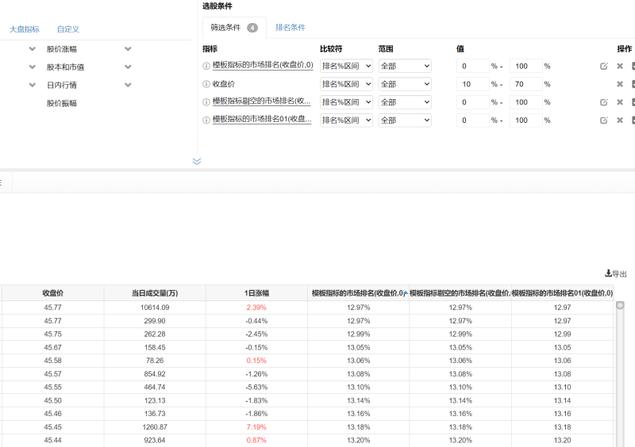
Task: Switch to the 排名条件 tab
Action: [290, 28]
